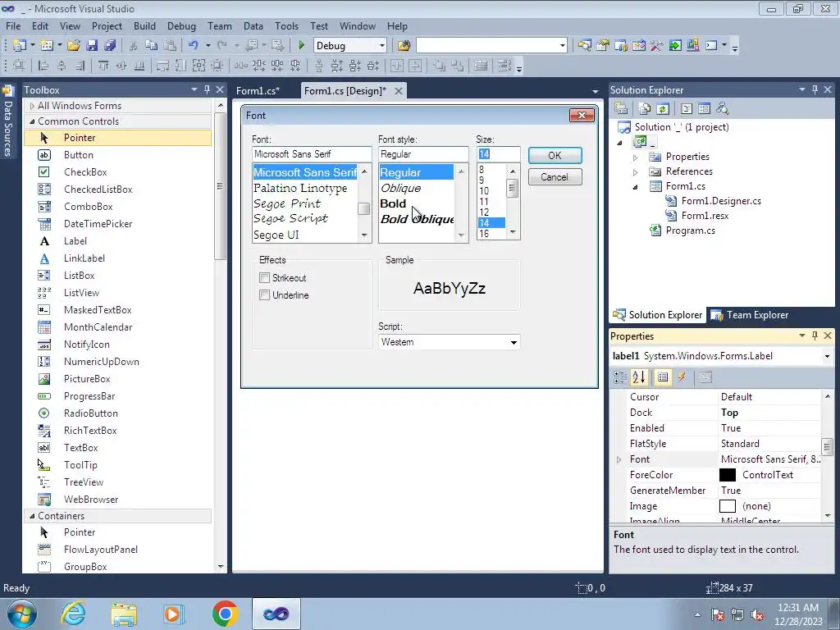Image resolution: width=840 pixels, height=630 pixels.
Task: Select size 16 in Size list
Action: click(484, 234)
